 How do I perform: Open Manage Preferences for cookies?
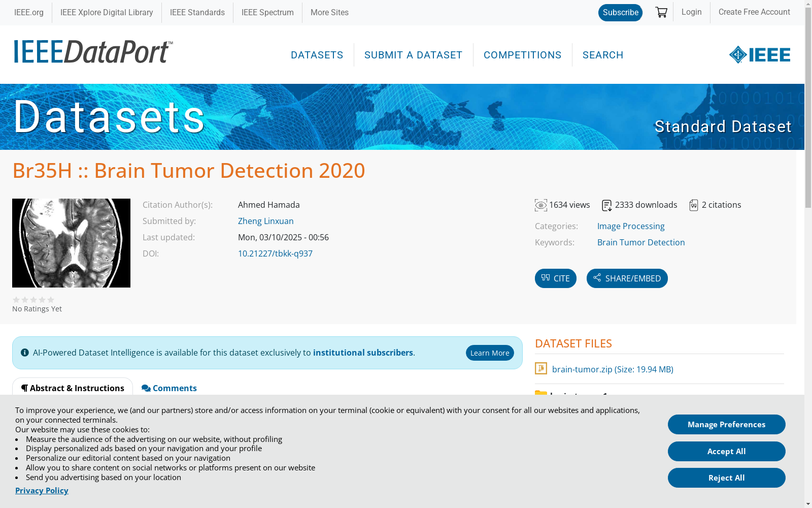[727, 425]
